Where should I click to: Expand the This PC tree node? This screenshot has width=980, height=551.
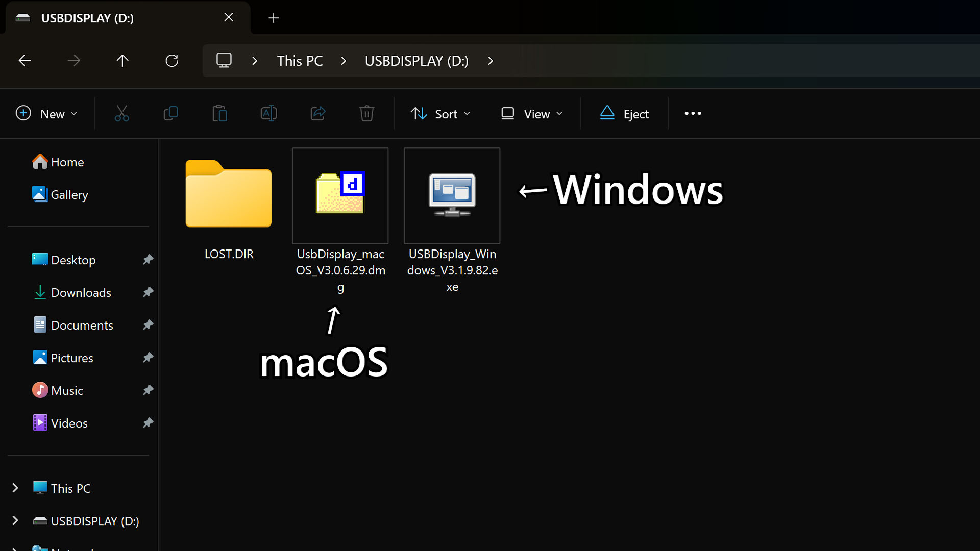point(15,488)
